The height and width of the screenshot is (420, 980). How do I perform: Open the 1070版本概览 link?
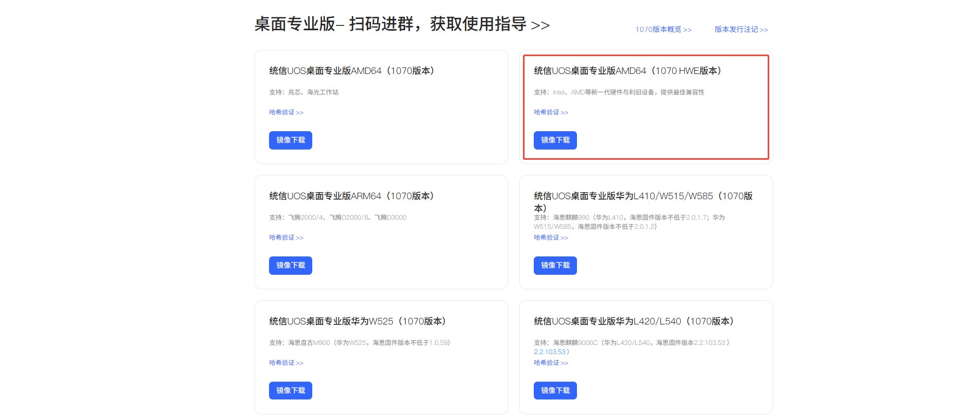point(663,30)
